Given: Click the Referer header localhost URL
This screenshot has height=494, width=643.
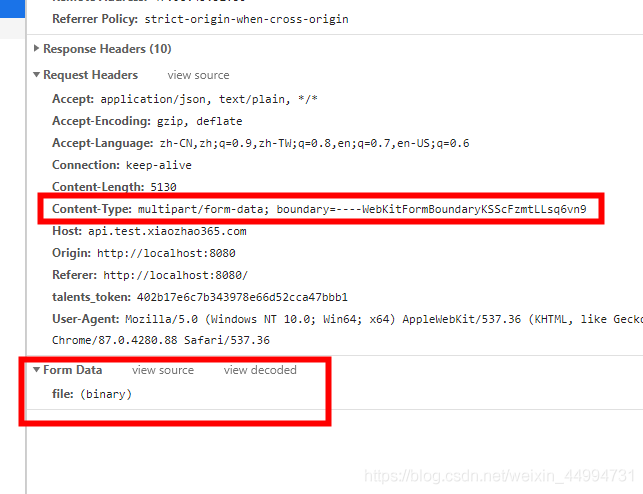Looking at the screenshot, I should [x=175, y=275].
